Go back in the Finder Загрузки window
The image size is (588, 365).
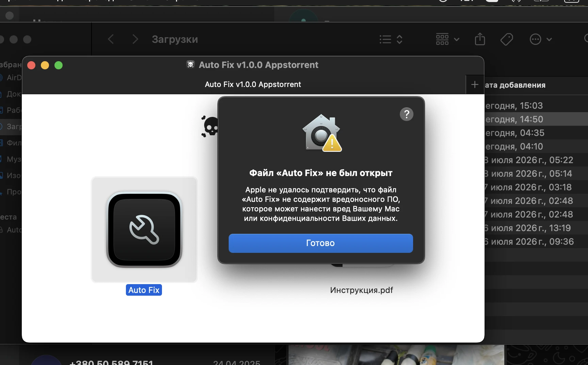click(111, 39)
